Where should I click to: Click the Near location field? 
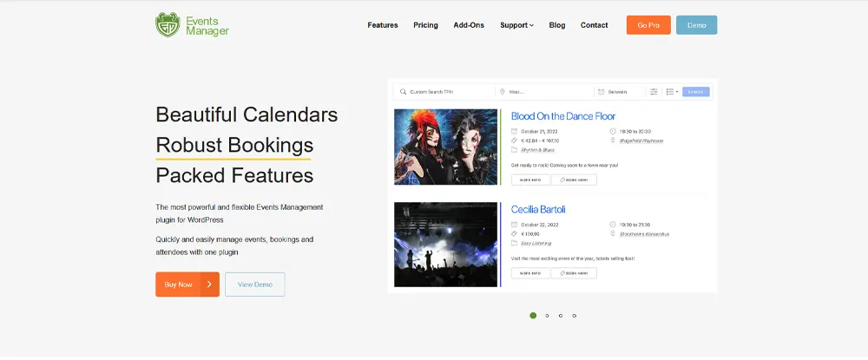point(544,92)
